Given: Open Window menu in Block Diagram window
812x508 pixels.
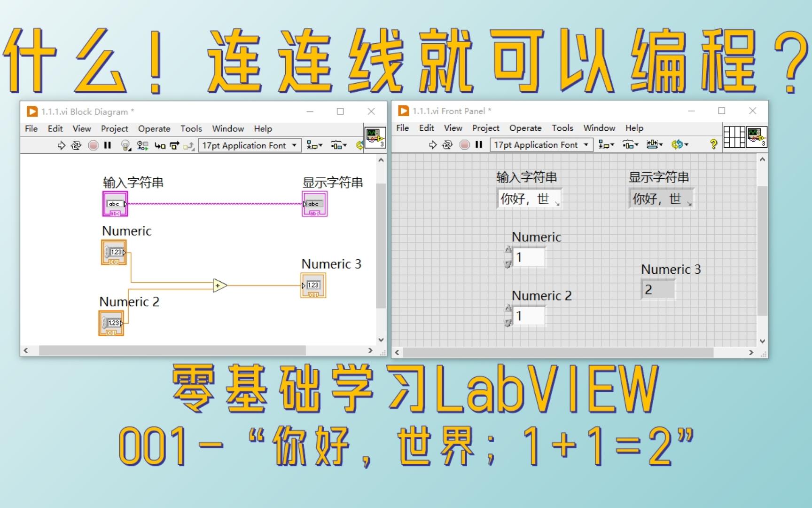Looking at the screenshot, I should 228,129.
